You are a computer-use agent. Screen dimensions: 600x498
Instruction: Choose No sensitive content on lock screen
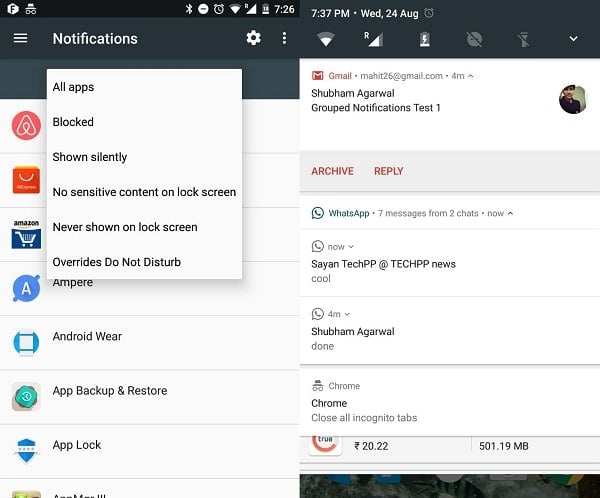144,192
